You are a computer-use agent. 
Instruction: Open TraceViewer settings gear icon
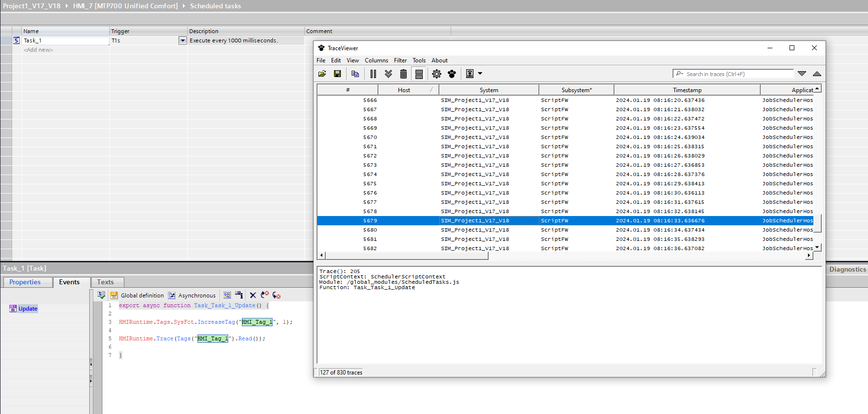coord(436,74)
